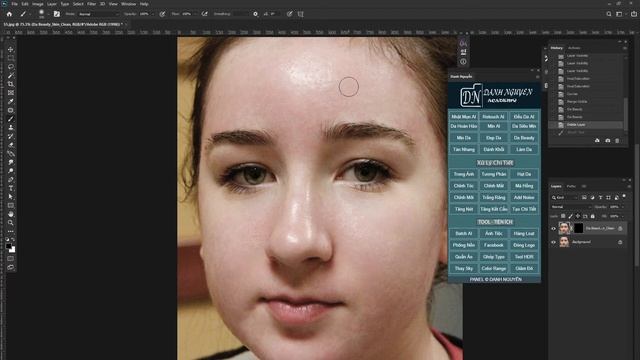
Task: Click the Retouch AI button
Action: [493, 117]
